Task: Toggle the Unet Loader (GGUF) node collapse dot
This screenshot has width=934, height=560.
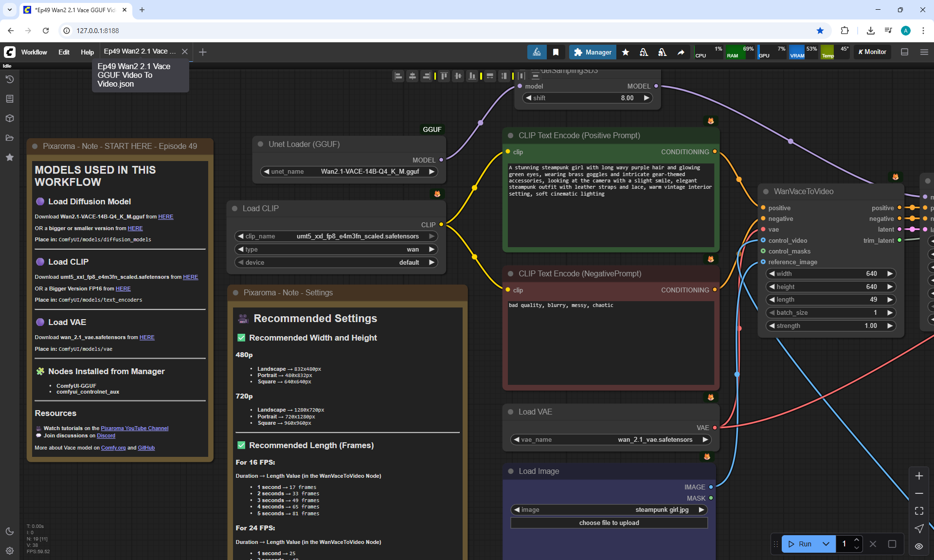Action: point(260,144)
